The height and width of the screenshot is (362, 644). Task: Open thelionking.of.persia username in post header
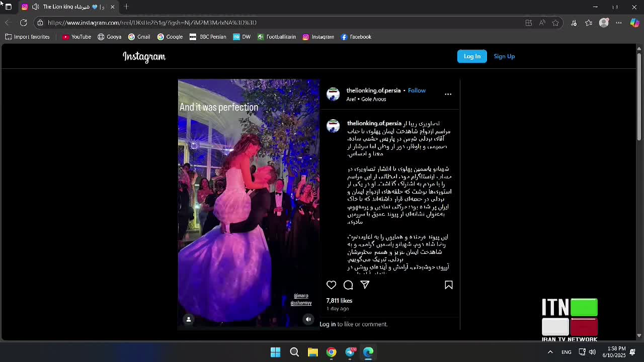coord(373,90)
